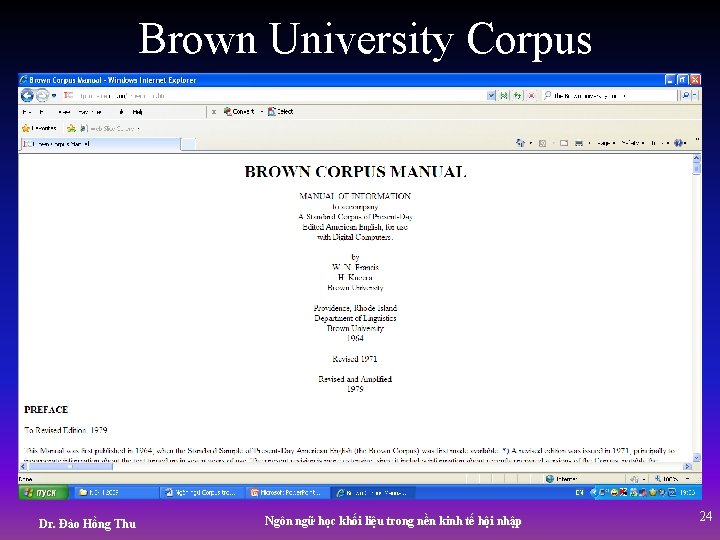Click the vertical scrollbar up arrow
This screenshot has width=720, height=540.
coord(696,158)
